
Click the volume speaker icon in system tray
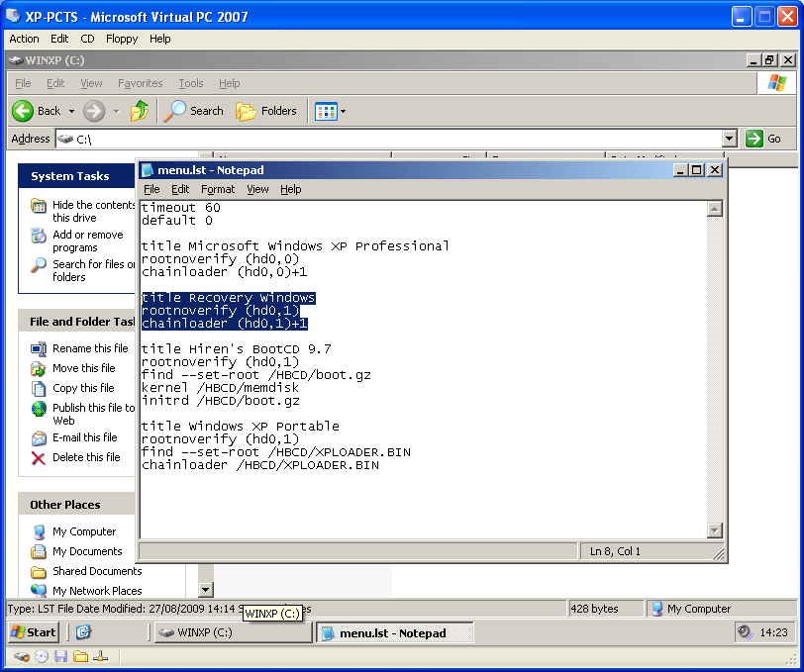(744, 632)
